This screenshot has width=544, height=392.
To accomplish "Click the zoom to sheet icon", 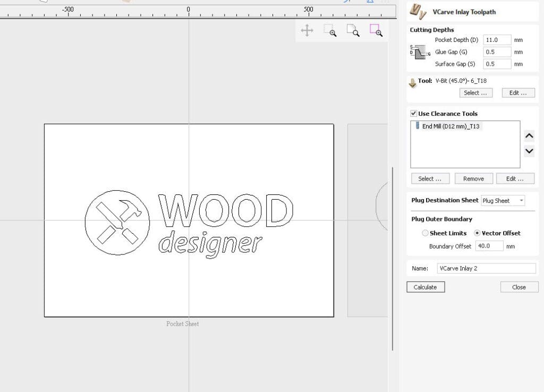I will click(x=353, y=30).
